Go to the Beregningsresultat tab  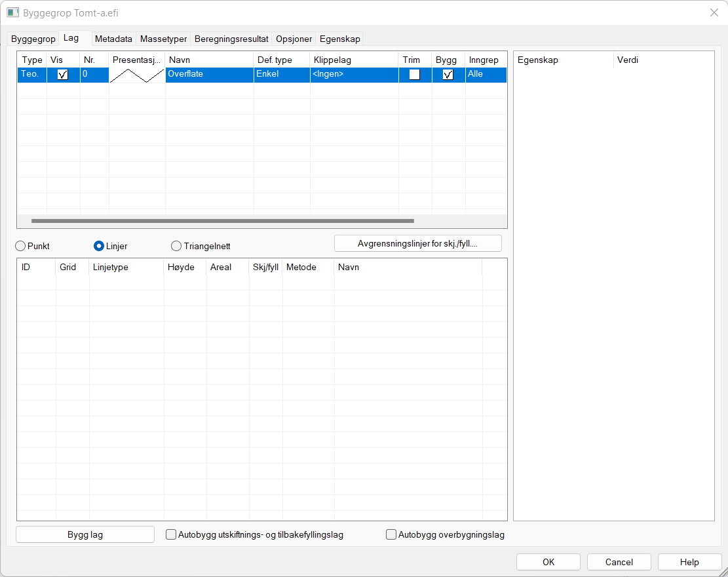(x=231, y=39)
